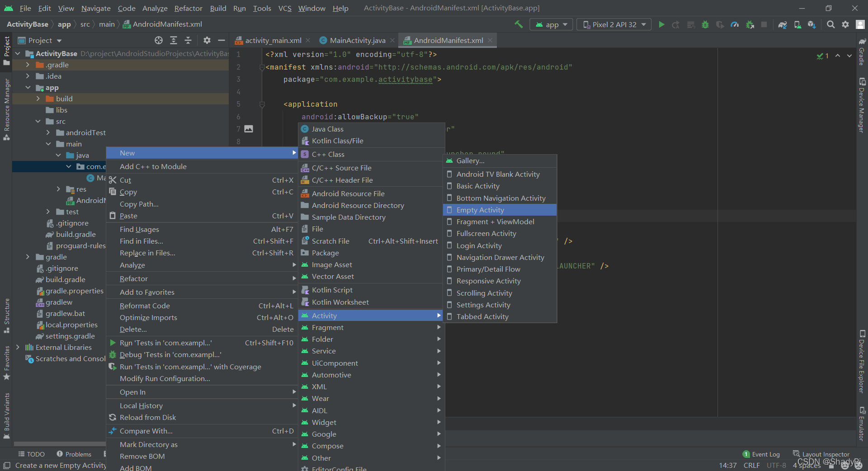Open the Build Variants side tab
The image size is (868, 471).
pyautogui.click(x=6, y=416)
